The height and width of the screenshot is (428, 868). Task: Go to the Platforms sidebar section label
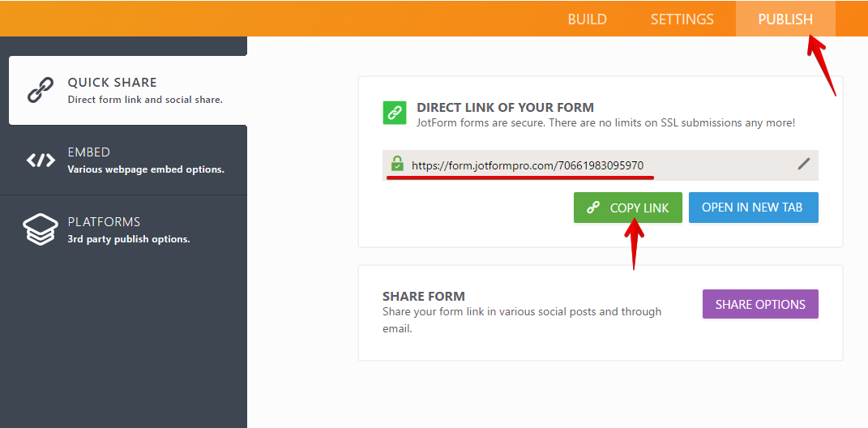pos(104,222)
